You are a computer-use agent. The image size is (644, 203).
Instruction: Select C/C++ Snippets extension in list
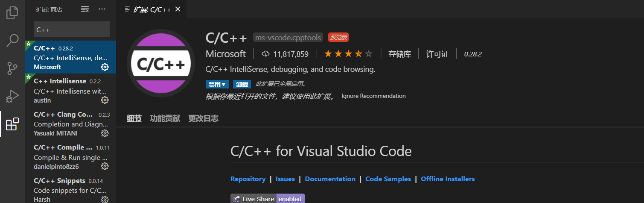click(71, 188)
